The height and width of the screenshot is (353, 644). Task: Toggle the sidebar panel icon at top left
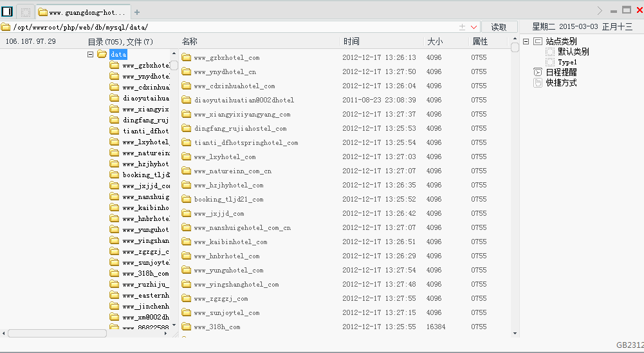pyautogui.click(x=7, y=12)
